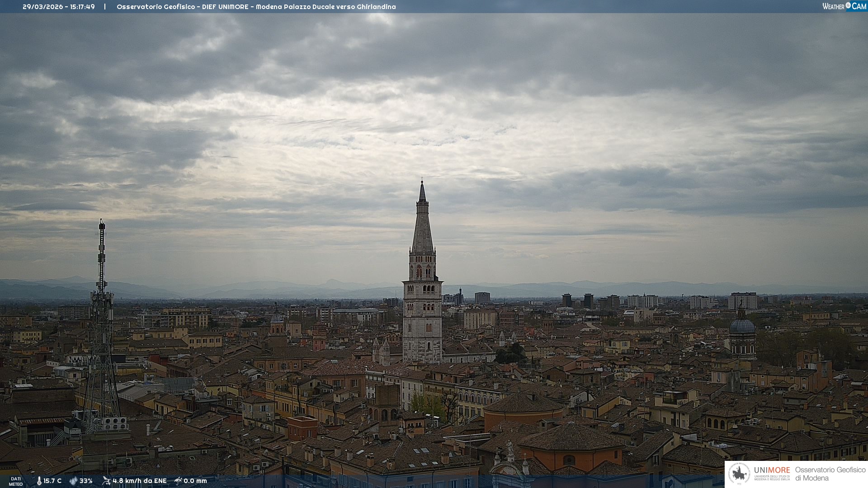Click the 15.7 C temperature reading
This screenshot has width=868, height=488.
[x=52, y=481]
